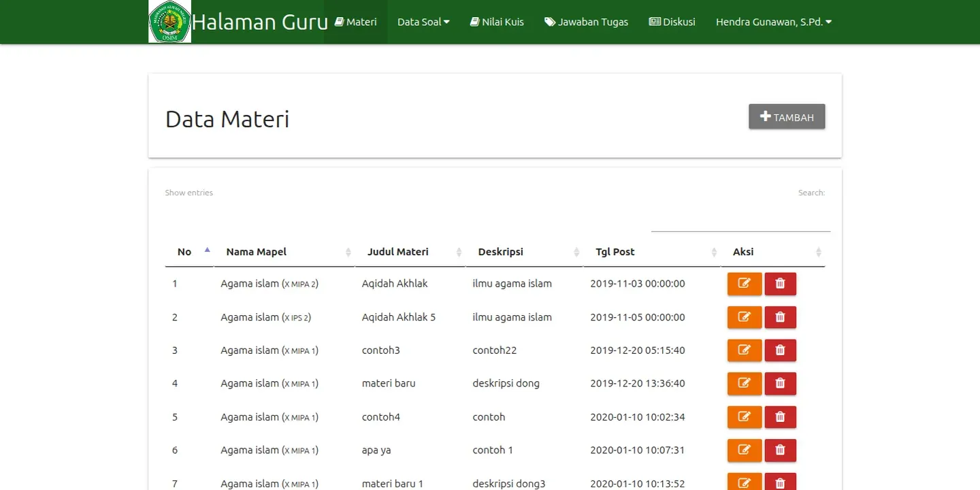
Task: Delete the 'materi baru' row posted 2019-12-20
Action: pos(781,384)
